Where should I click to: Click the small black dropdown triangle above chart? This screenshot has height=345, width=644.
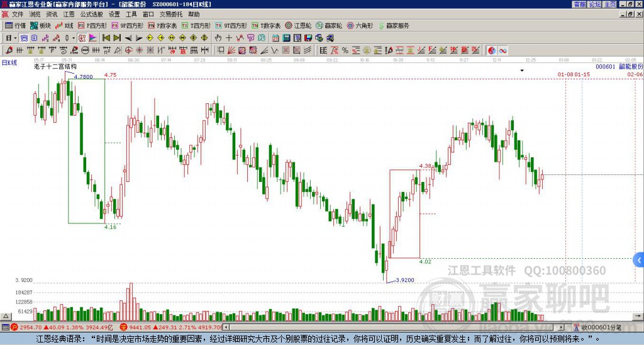coord(522,71)
